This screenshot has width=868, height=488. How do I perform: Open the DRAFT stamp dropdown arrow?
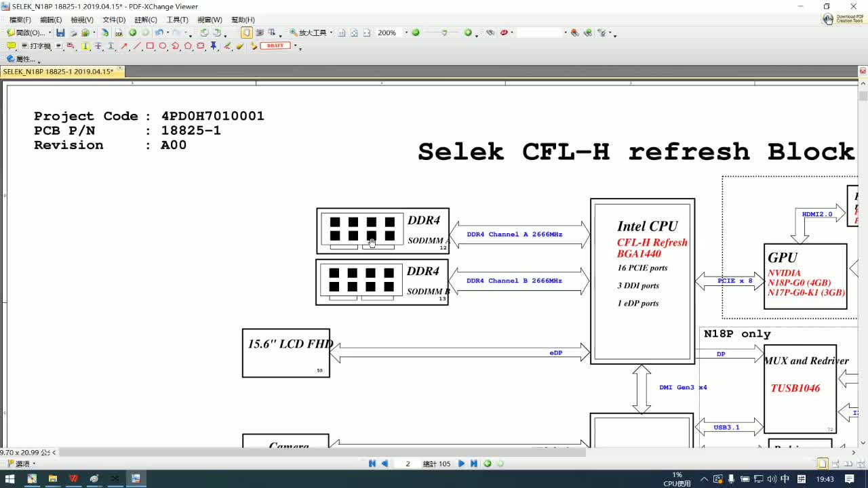click(x=295, y=46)
